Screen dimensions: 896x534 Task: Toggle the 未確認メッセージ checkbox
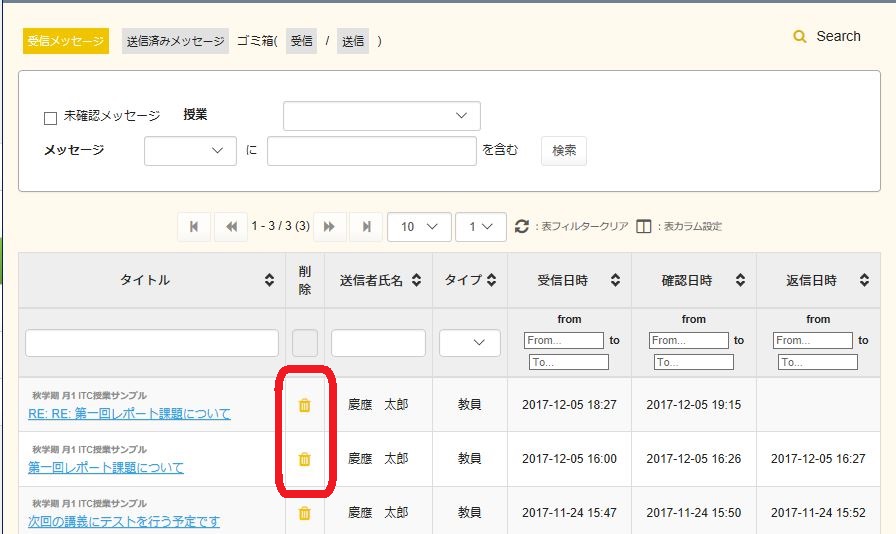(51, 118)
